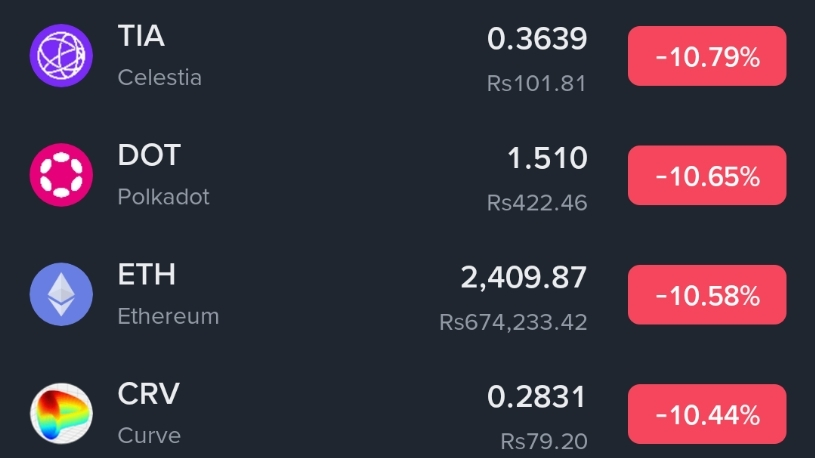Open the CRV ticker symbol
Screen dimensions: 815x458
(149, 394)
